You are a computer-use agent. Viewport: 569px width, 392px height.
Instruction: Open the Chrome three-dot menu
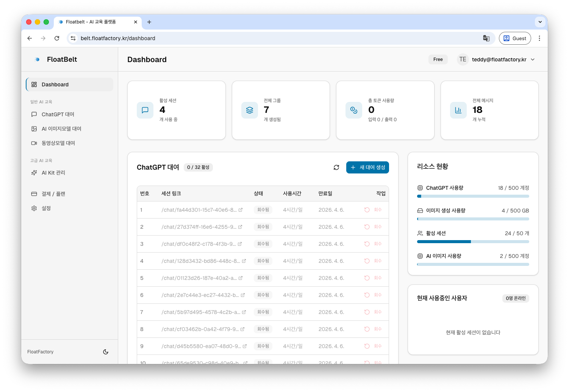(539, 38)
